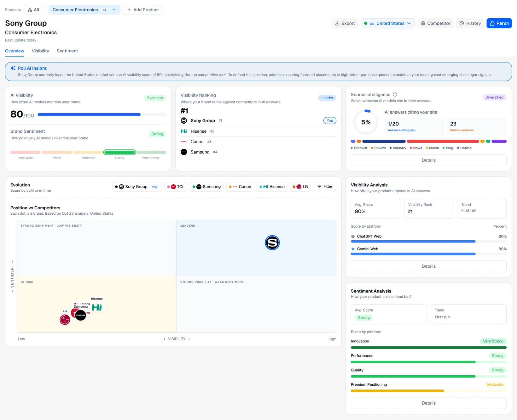
Task: Open the United States country dropdown
Action: 387,23
